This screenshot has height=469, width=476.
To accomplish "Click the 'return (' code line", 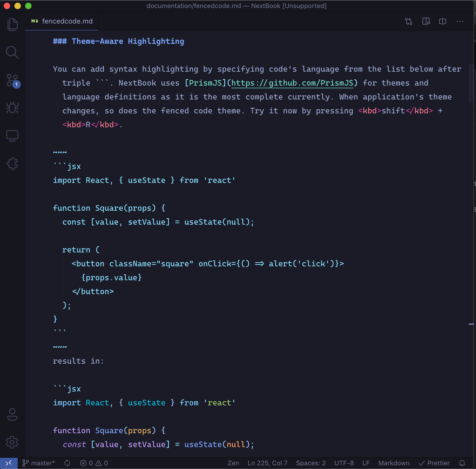I will click(81, 250).
